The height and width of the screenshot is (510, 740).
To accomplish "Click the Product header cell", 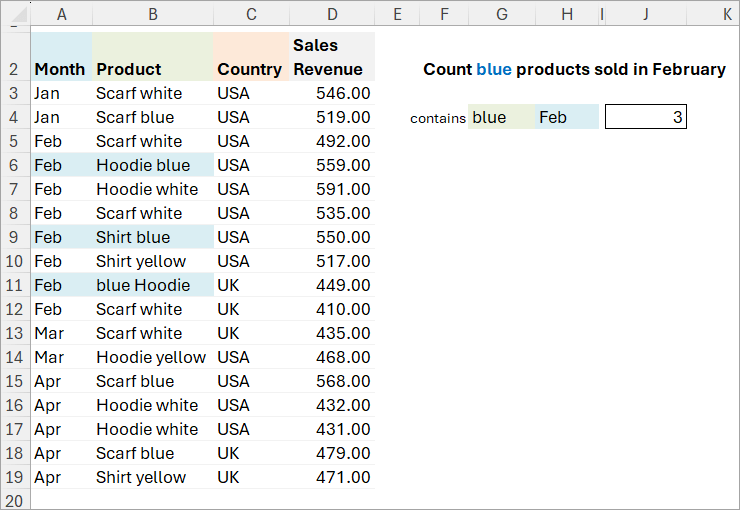I will click(153, 57).
